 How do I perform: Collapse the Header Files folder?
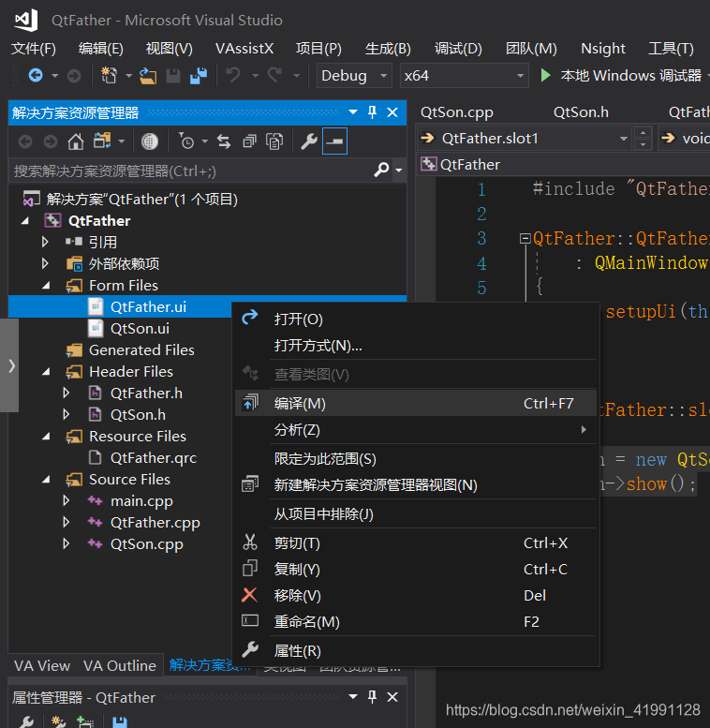click(46, 372)
